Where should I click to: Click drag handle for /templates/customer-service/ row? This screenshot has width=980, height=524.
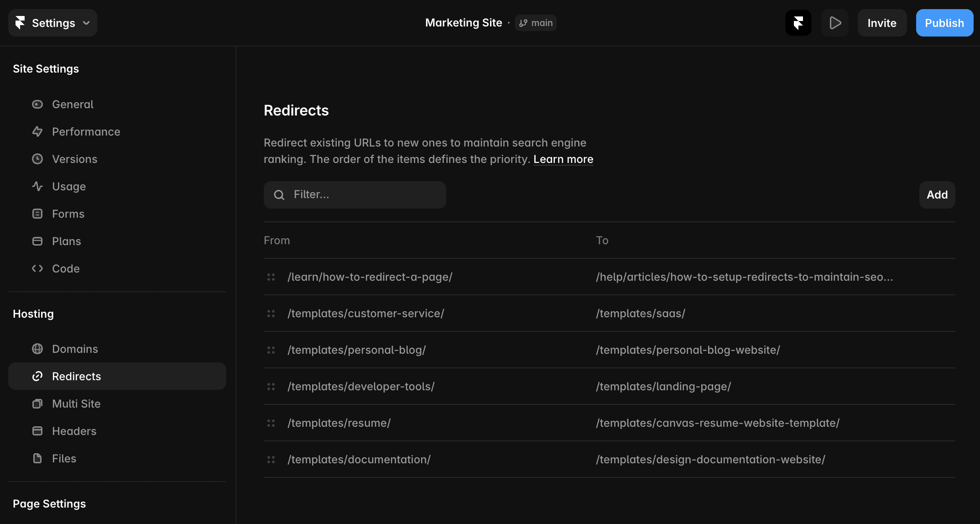click(x=271, y=314)
